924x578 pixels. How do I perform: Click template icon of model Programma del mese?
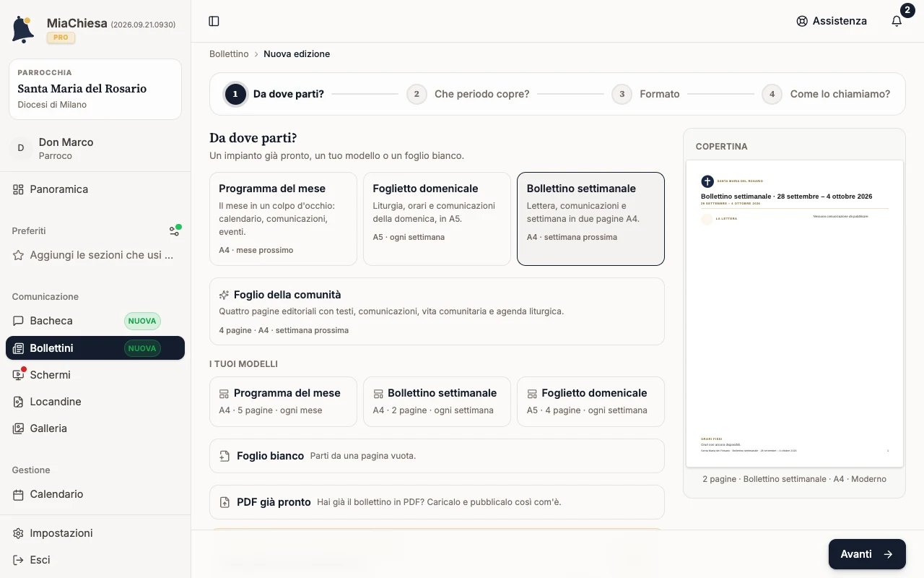pos(225,394)
